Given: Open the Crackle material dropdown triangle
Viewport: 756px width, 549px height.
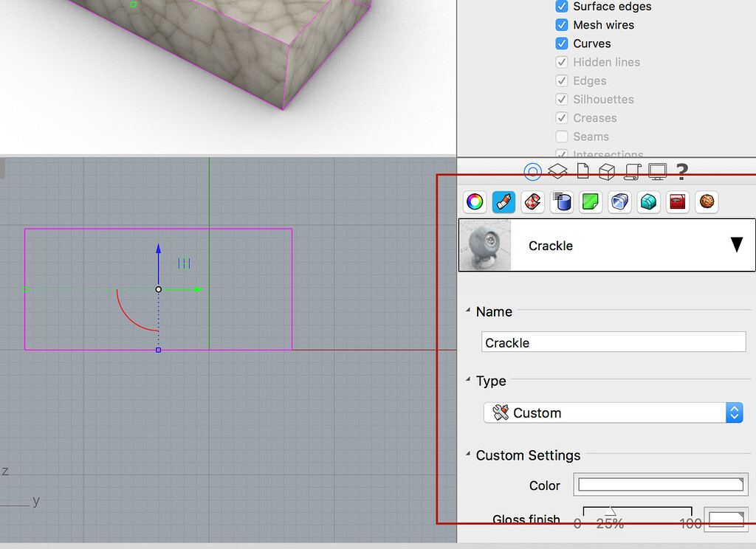Looking at the screenshot, I should [736, 245].
